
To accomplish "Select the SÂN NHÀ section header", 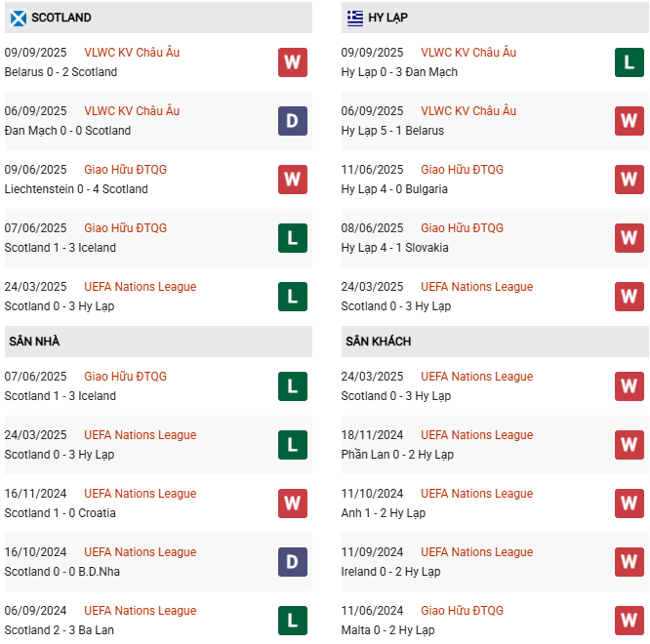I will (34, 342).
